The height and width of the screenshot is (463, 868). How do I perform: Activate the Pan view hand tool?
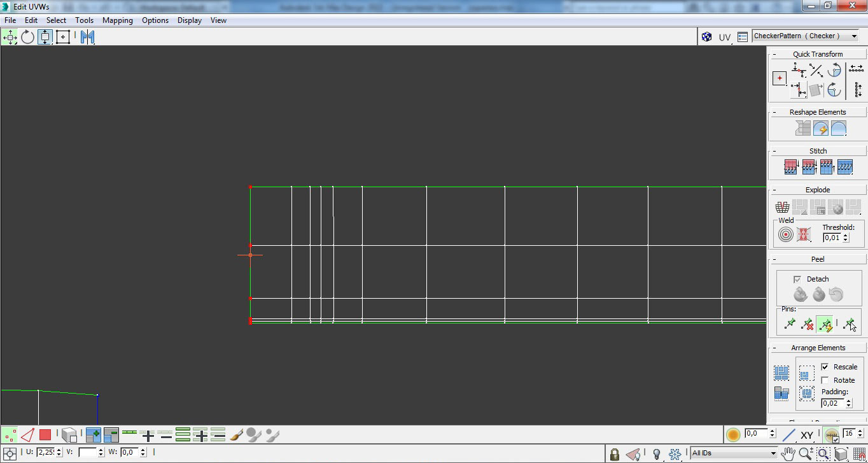pyautogui.click(x=788, y=453)
